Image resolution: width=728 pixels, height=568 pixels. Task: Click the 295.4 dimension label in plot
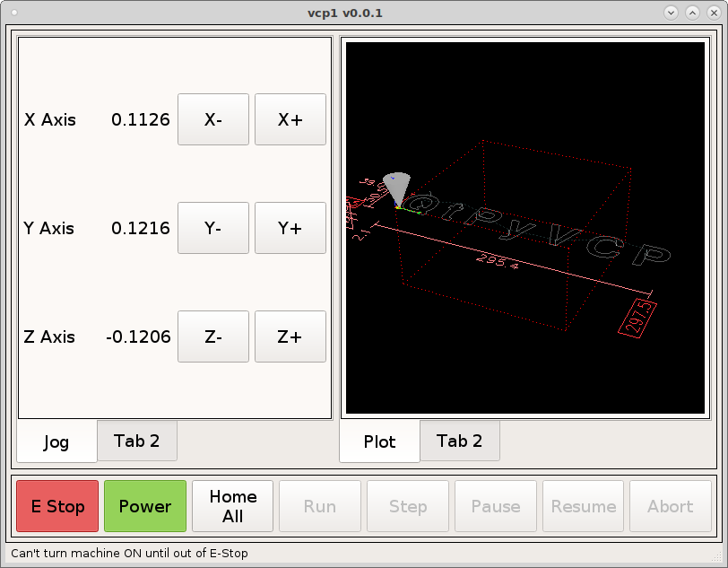498,261
